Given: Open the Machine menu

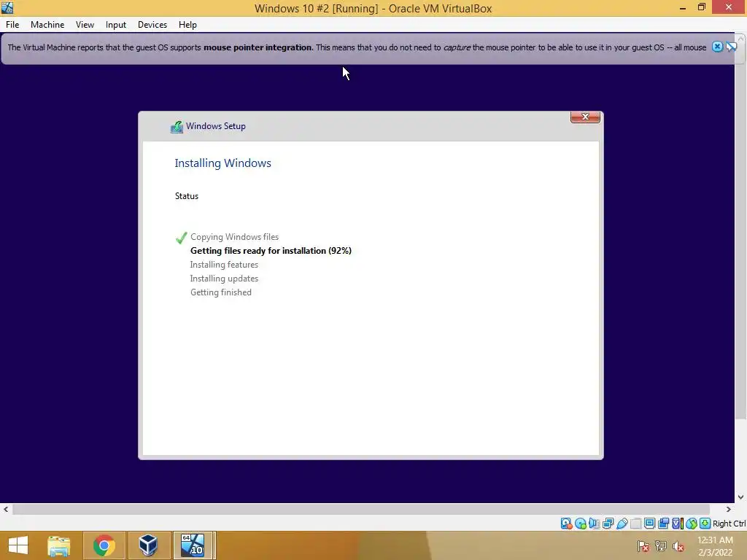Looking at the screenshot, I should (x=47, y=25).
